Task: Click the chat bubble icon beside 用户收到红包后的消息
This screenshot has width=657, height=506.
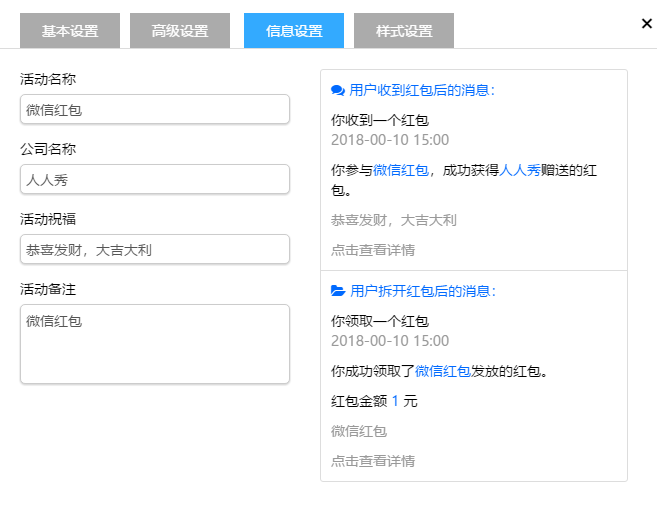Action: (338, 90)
